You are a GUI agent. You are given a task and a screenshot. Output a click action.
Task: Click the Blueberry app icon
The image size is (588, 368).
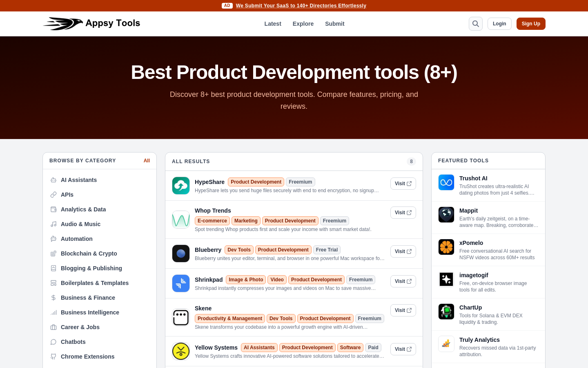pos(181,254)
